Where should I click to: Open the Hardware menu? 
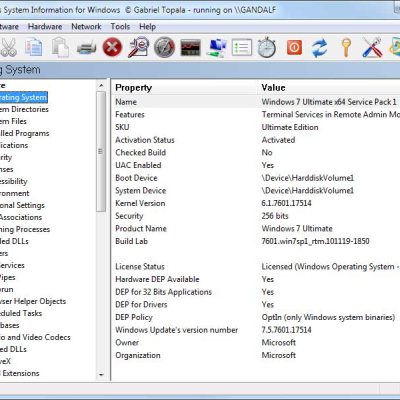[45, 27]
